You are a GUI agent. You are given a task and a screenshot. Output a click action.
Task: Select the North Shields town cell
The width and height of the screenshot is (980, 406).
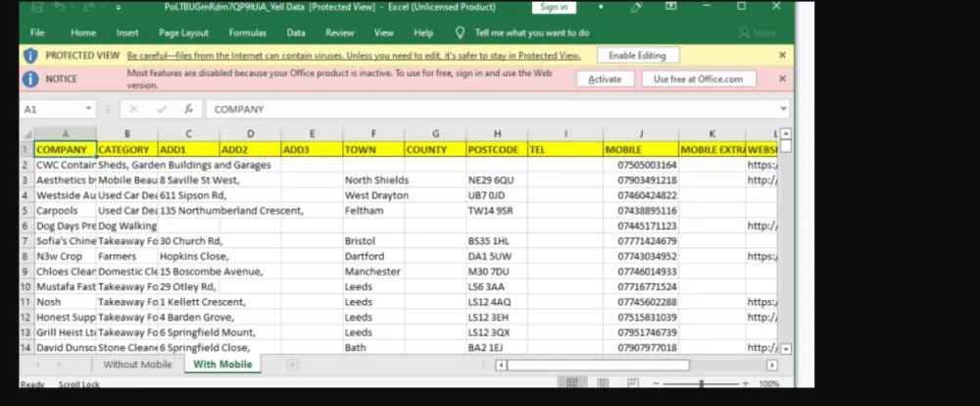[373, 180]
